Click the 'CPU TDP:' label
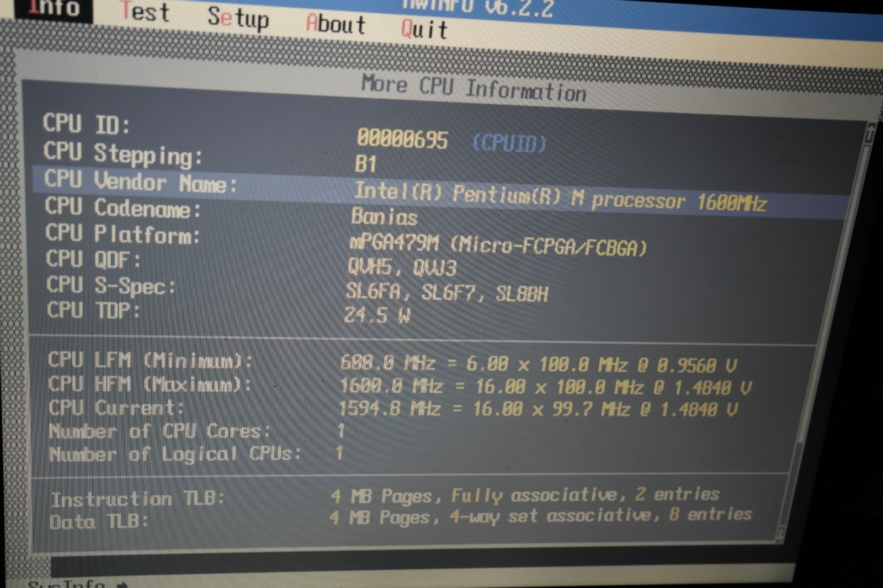This screenshot has height=588, width=883. 93,311
